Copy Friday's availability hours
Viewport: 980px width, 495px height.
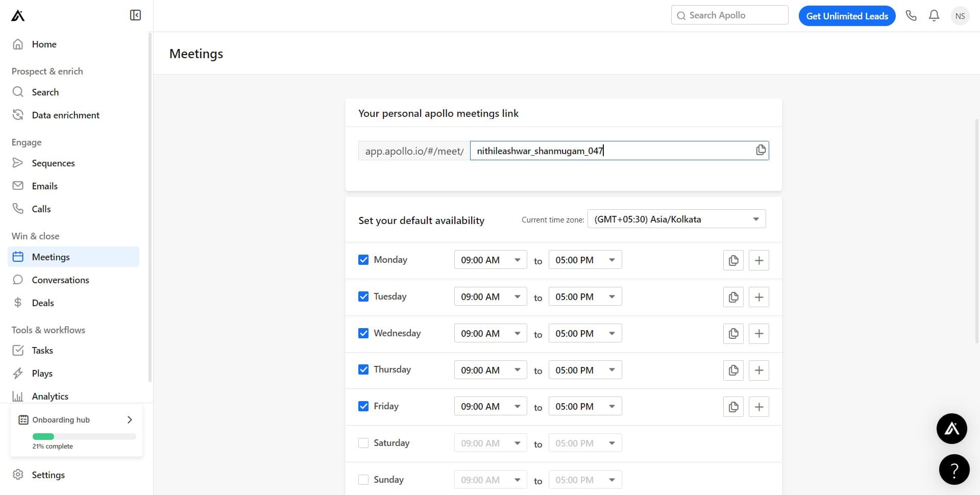click(x=733, y=407)
